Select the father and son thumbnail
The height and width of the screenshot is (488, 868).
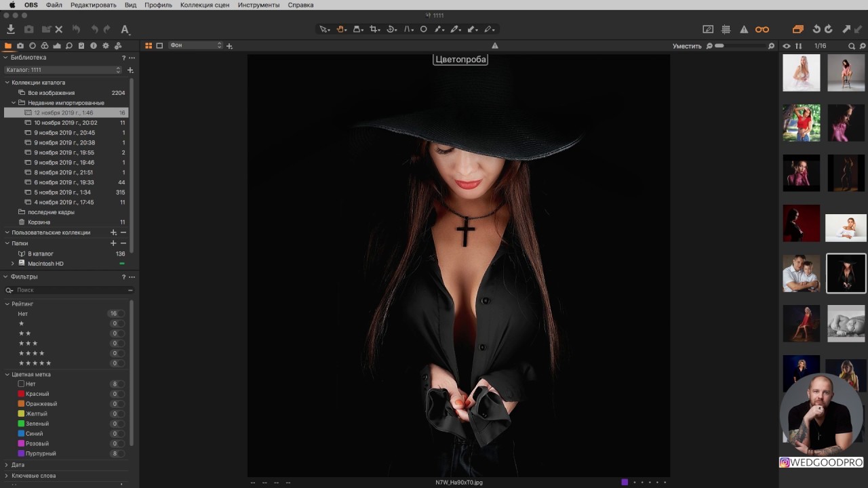tap(801, 273)
